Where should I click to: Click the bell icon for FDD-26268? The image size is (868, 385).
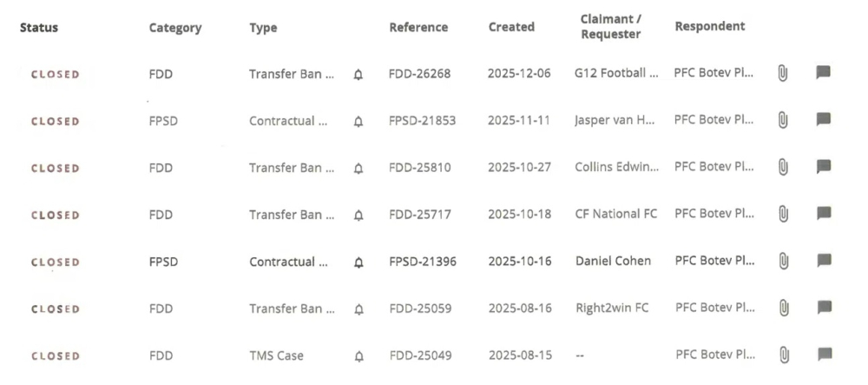coord(358,75)
